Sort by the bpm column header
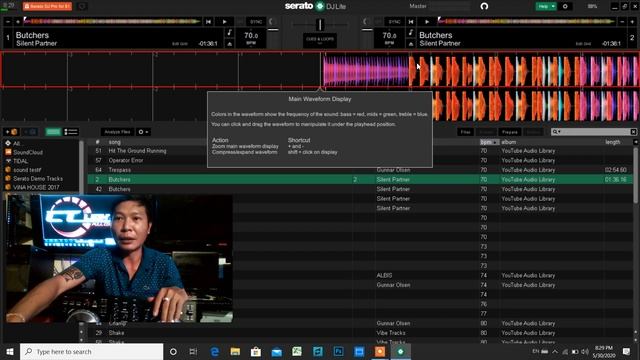Screen dimensions: 640x360 [x=489, y=142]
